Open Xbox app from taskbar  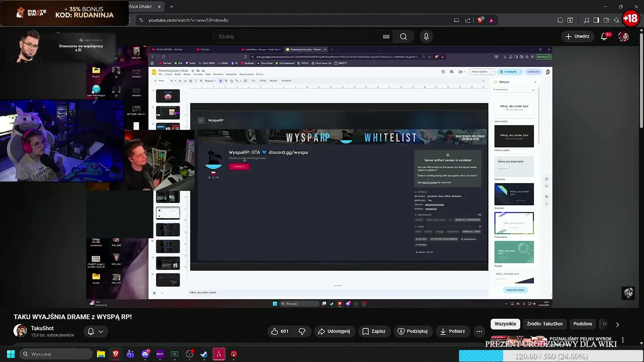coord(175,354)
